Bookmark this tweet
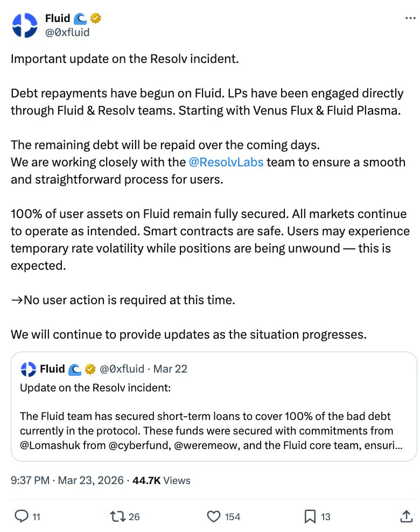This screenshot has height=532, width=420. [310, 516]
